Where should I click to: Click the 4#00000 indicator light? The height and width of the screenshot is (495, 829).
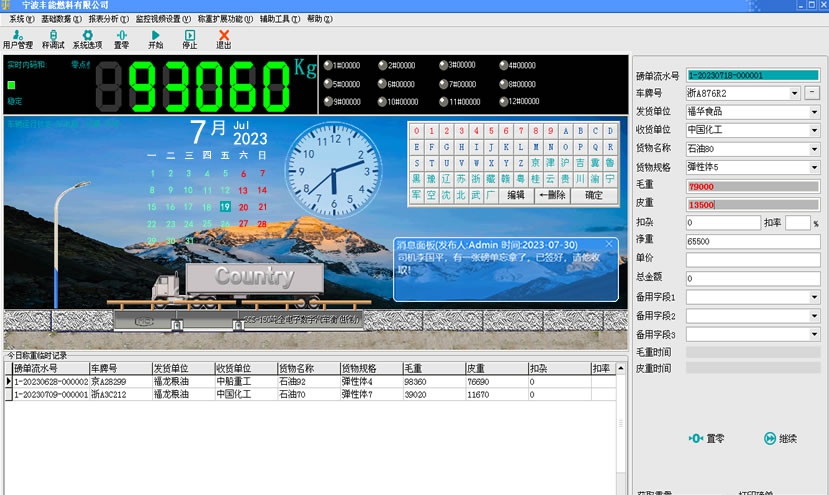(x=504, y=65)
